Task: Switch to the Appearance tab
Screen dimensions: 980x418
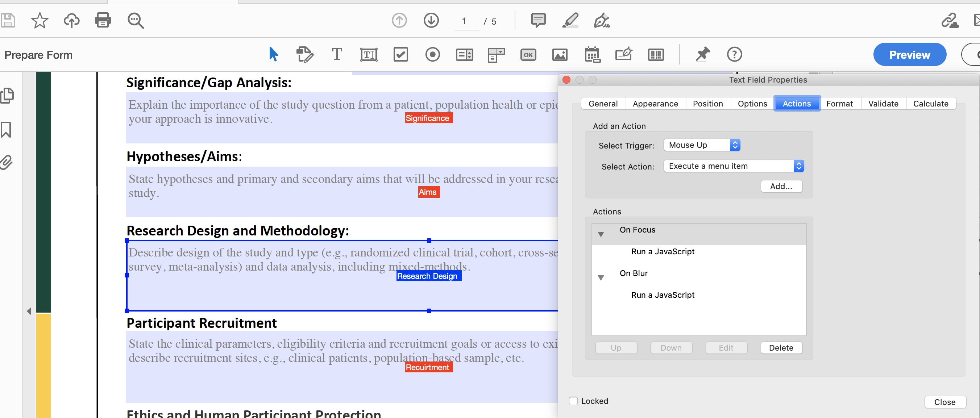Action: 655,103
